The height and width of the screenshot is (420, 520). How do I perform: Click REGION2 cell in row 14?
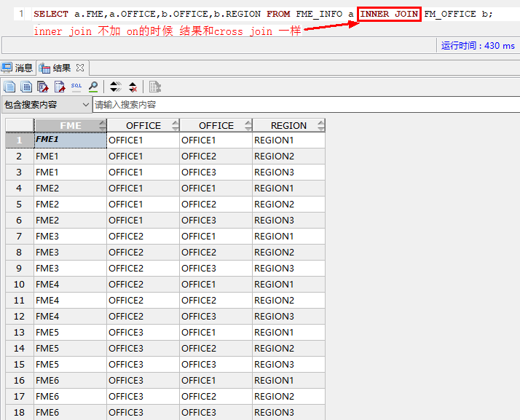pyautogui.click(x=289, y=349)
